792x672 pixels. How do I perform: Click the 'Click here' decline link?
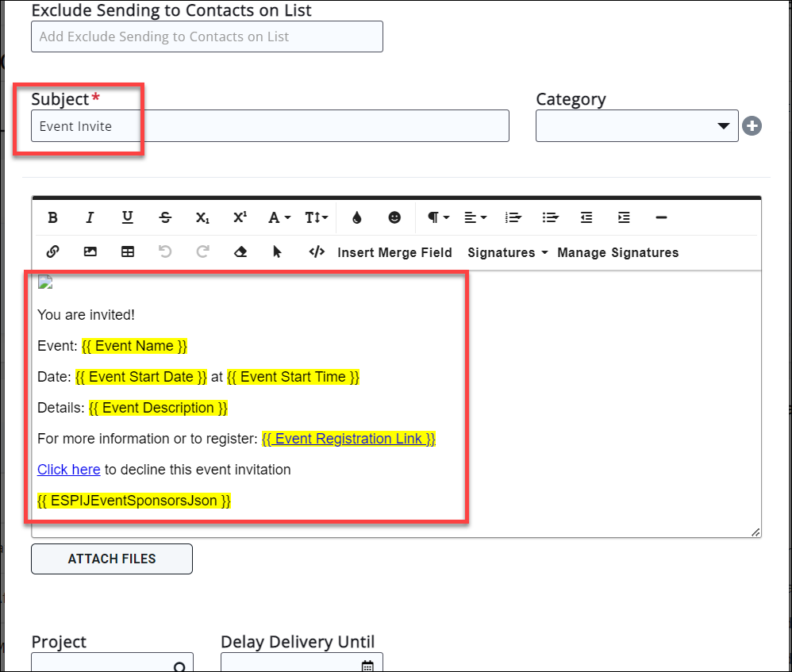coord(69,470)
